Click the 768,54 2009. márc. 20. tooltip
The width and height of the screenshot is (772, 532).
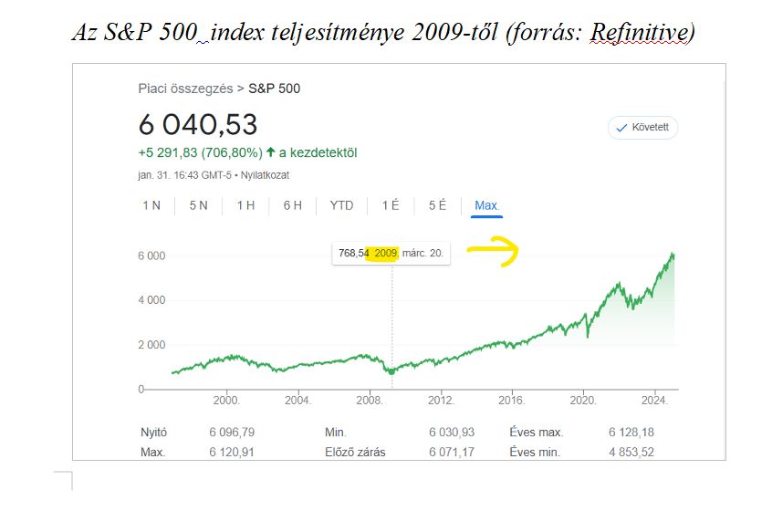click(391, 253)
